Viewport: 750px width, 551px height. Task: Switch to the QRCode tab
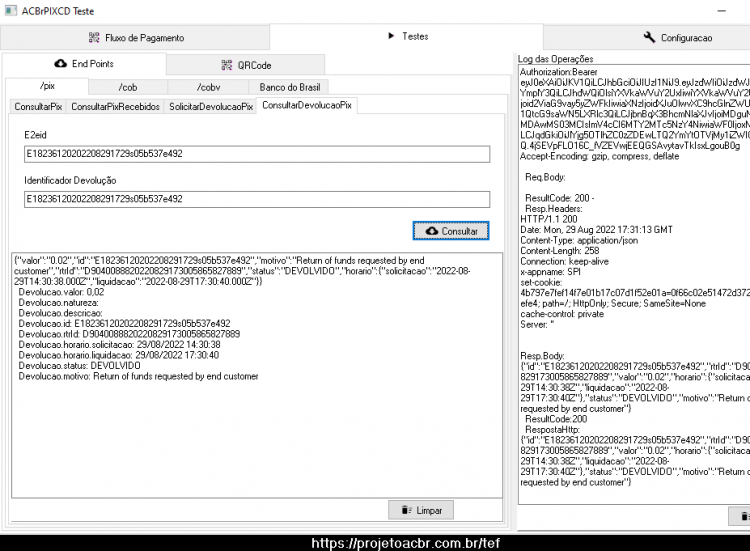pos(246,65)
